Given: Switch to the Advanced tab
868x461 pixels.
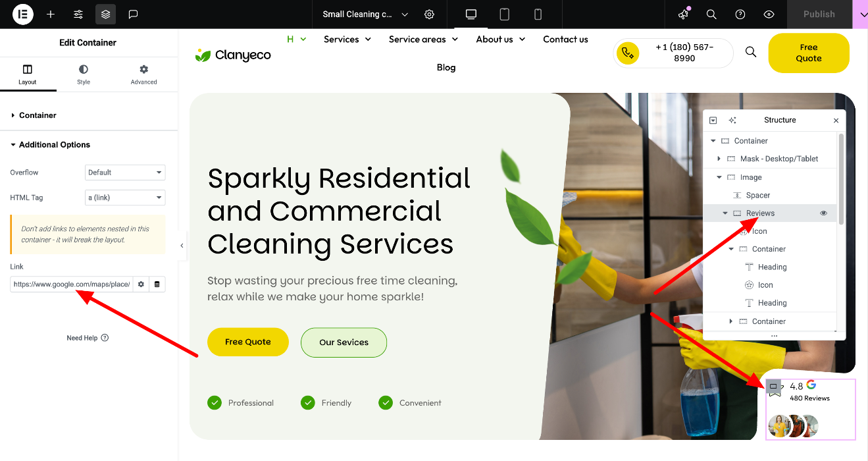Looking at the screenshot, I should (143, 75).
